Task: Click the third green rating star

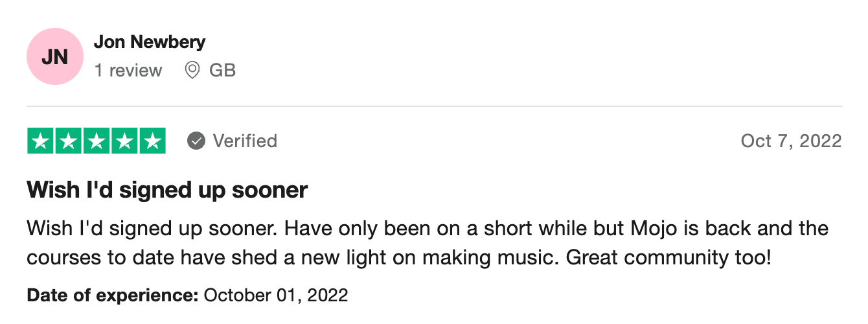Action: pyautogui.click(x=97, y=141)
